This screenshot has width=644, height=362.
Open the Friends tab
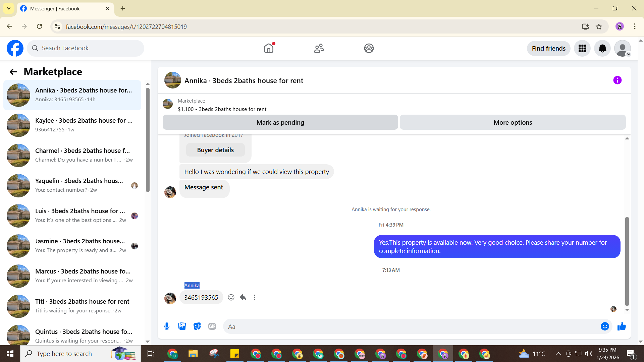pyautogui.click(x=319, y=49)
